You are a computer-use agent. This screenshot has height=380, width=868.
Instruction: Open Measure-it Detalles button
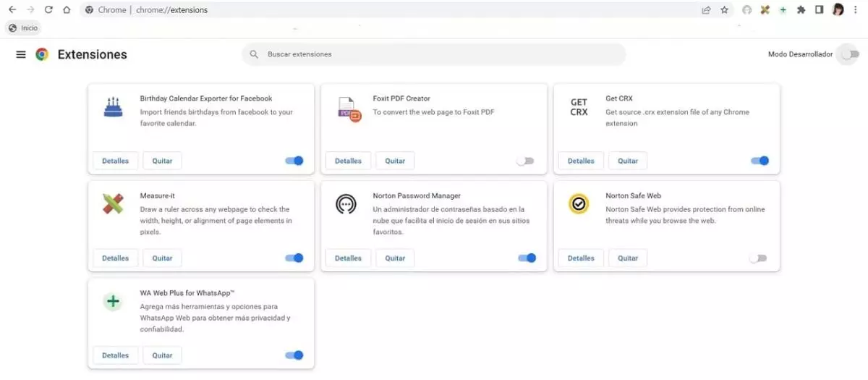coord(116,258)
